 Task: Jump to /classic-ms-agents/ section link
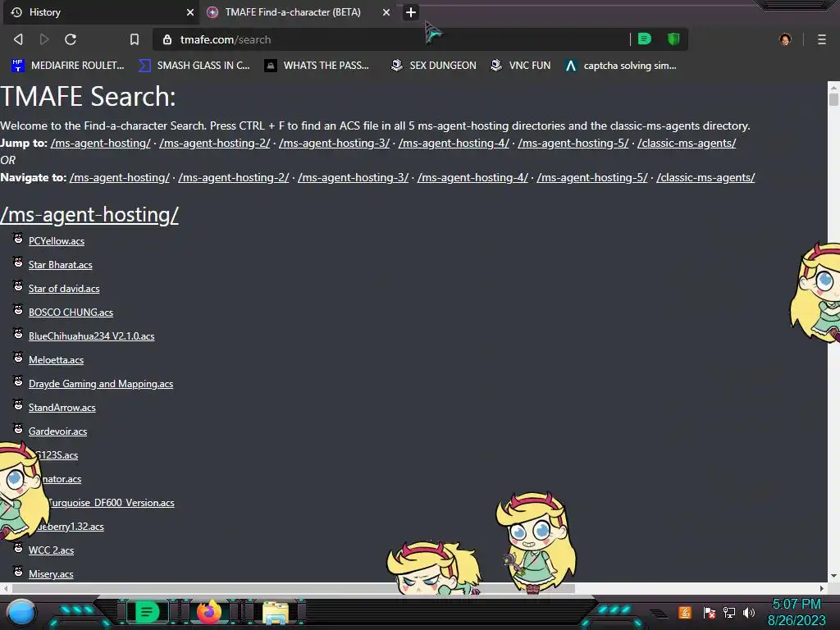point(687,143)
